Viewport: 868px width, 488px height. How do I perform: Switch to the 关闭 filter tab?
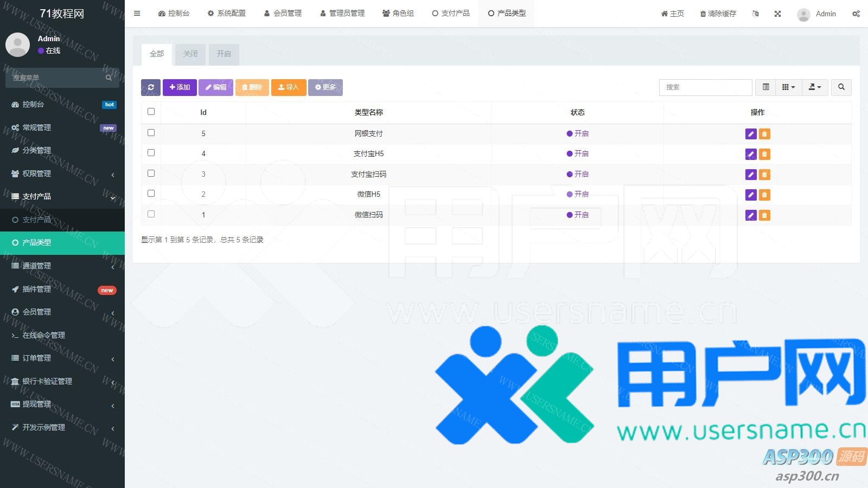tap(190, 54)
